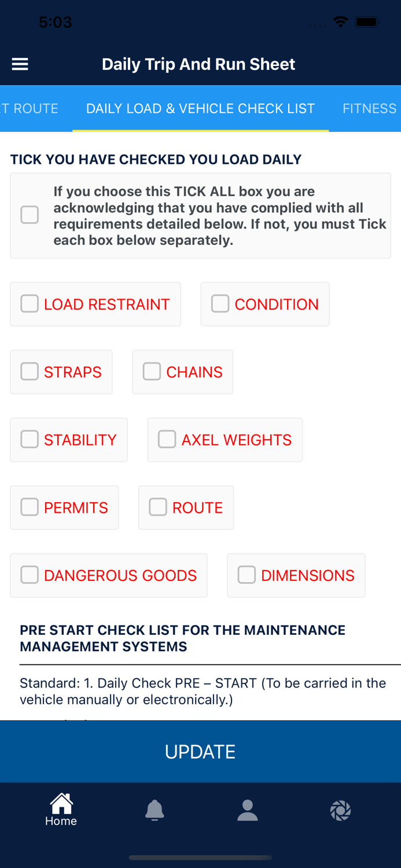The image size is (401, 868).
Task: Enable the AXEL WEIGHTS checkbox
Action: (167, 439)
